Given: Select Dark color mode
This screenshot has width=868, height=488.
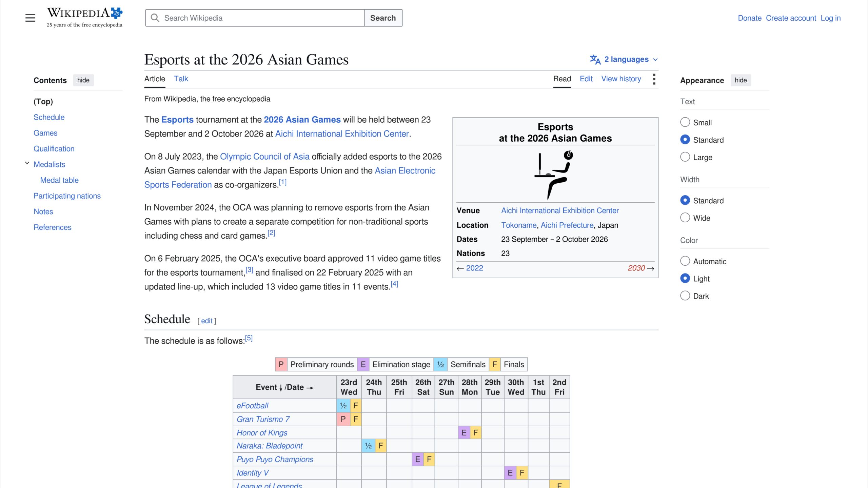Looking at the screenshot, I should [685, 296].
